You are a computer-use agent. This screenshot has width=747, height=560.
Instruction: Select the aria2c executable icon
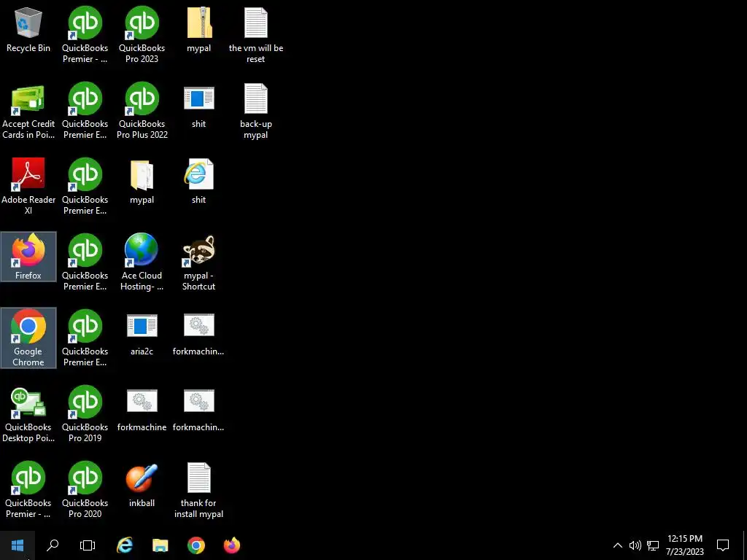pos(142,334)
